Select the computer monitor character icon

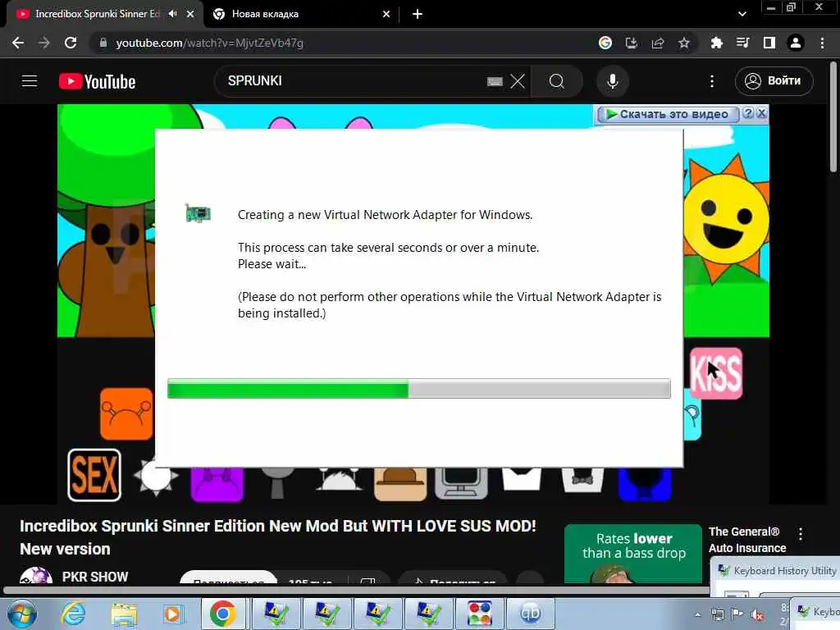coord(461,483)
